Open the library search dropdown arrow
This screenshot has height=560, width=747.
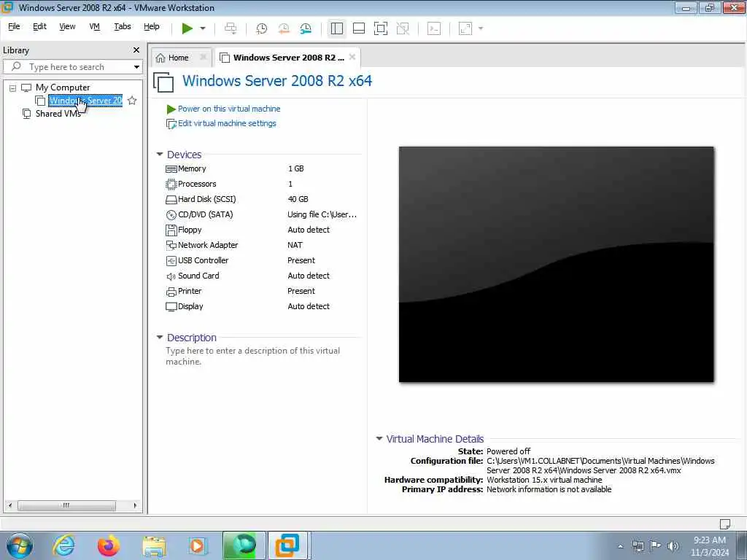point(136,67)
